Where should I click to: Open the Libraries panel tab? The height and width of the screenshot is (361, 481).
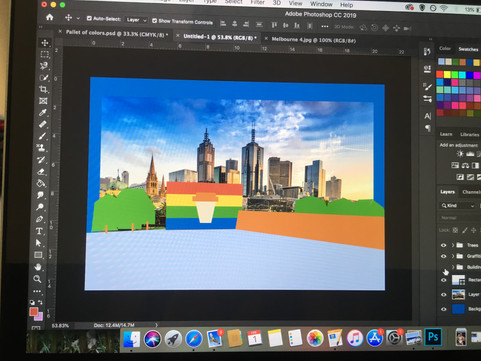click(469, 134)
